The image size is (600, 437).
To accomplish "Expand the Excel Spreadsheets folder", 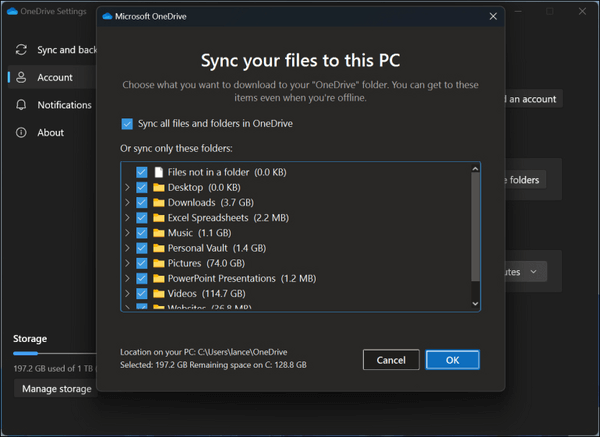I will (127, 217).
